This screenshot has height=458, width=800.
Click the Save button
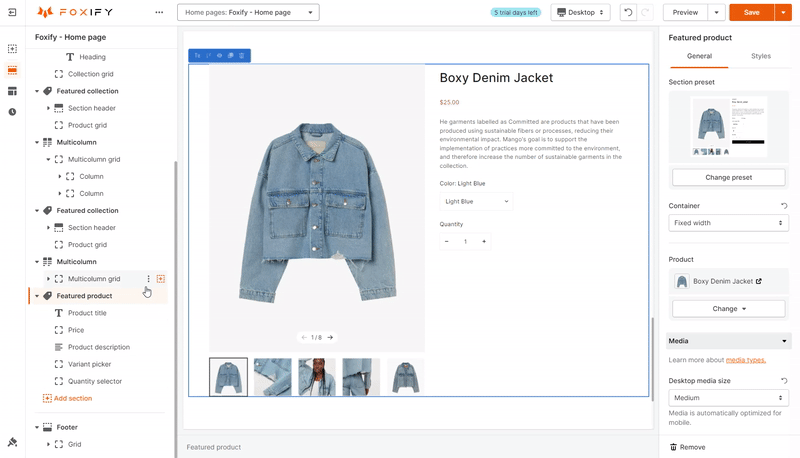coord(752,12)
